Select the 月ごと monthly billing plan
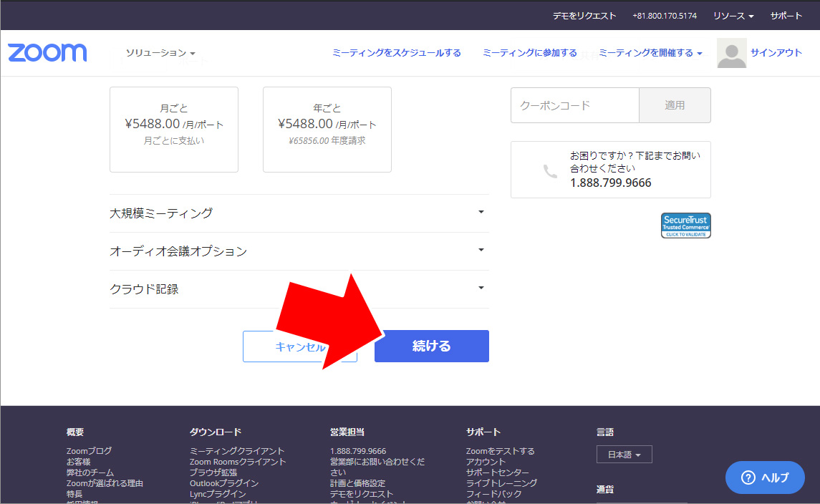The image size is (820, 504). tap(174, 130)
